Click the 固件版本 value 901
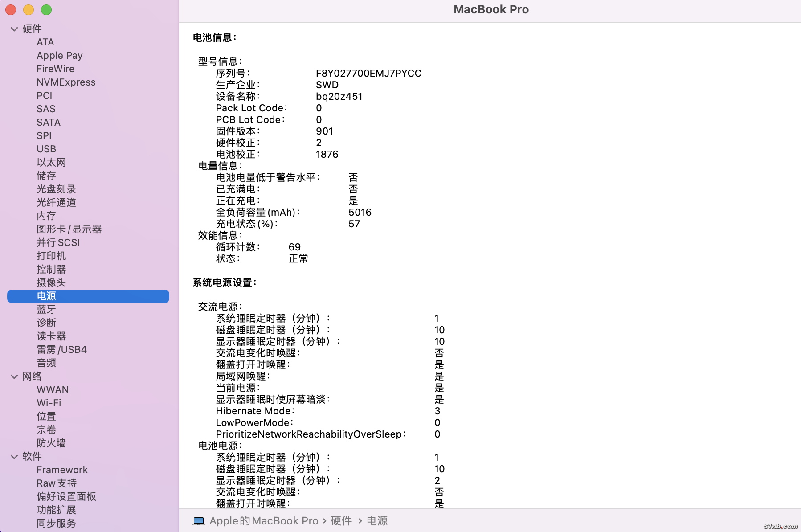The image size is (801, 532). point(324,131)
